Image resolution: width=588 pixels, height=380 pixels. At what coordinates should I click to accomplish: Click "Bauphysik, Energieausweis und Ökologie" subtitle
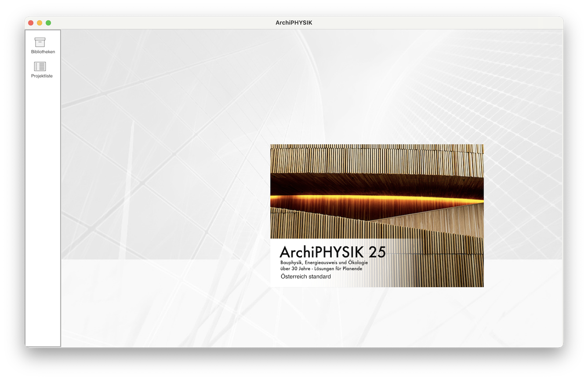[324, 263]
